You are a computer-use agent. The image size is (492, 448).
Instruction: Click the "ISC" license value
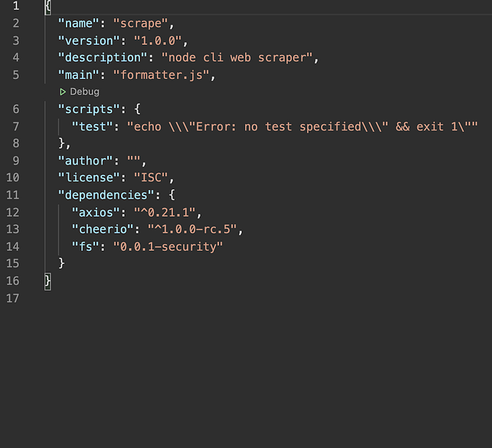click(151, 178)
